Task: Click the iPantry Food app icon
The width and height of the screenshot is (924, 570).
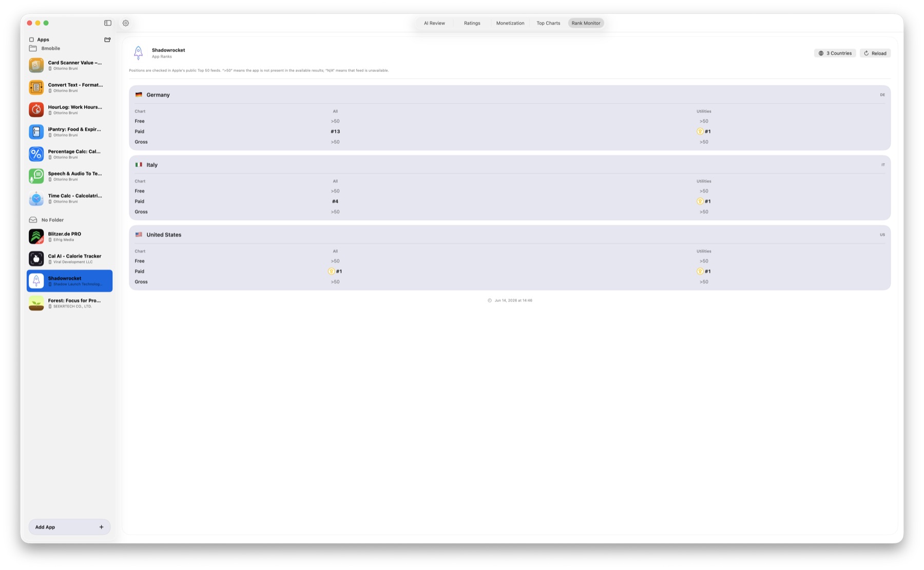Action: click(x=36, y=132)
